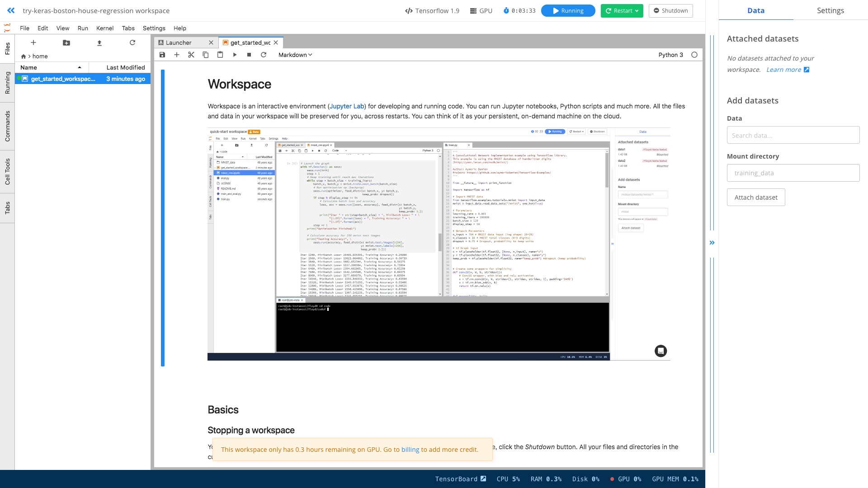Follow the billing link in warning

pyautogui.click(x=410, y=450)
